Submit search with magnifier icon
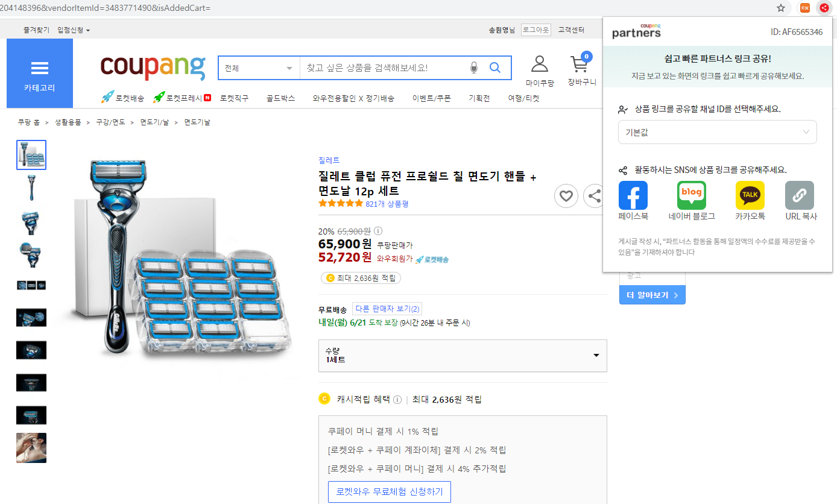 (495, 68)
